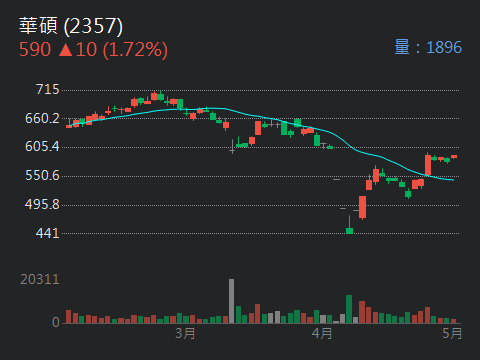Click the stock title 華碩 (2357)
The height and width of the screenshot is (360, 480).
(x=71, y=26)
